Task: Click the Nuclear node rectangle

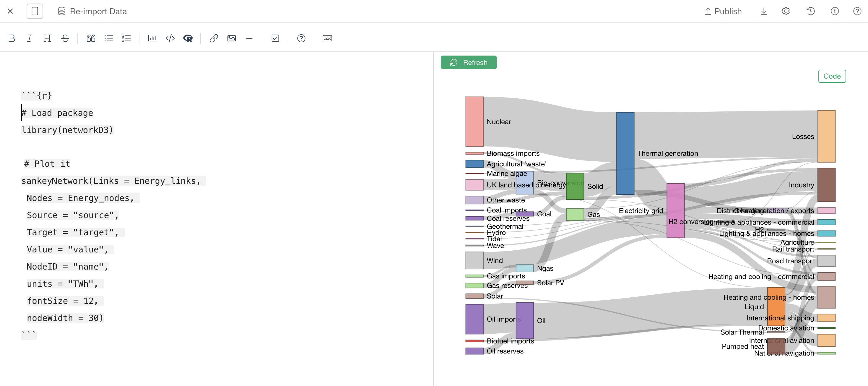Action: point(474,122)
